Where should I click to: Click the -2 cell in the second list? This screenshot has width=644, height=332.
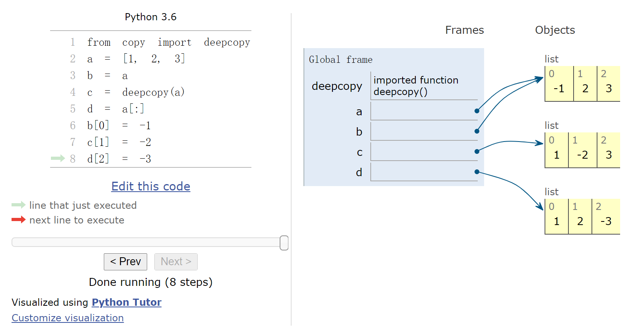coord(582,155)
